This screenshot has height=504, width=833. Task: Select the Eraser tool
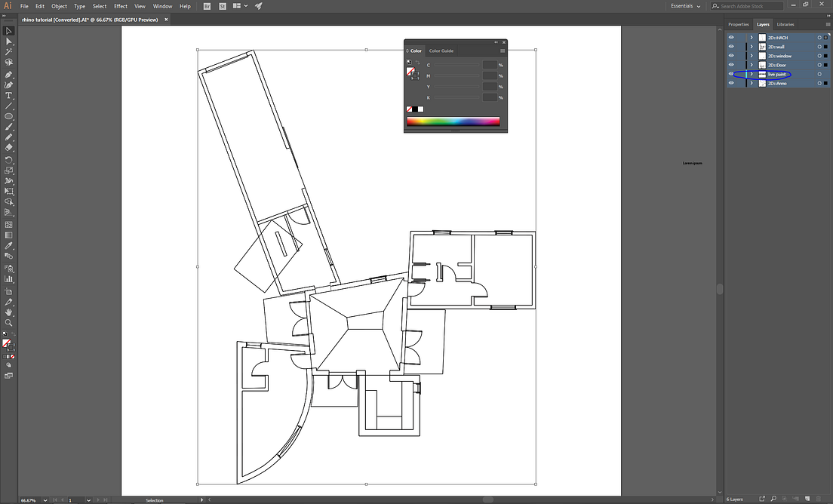[8, 148]
